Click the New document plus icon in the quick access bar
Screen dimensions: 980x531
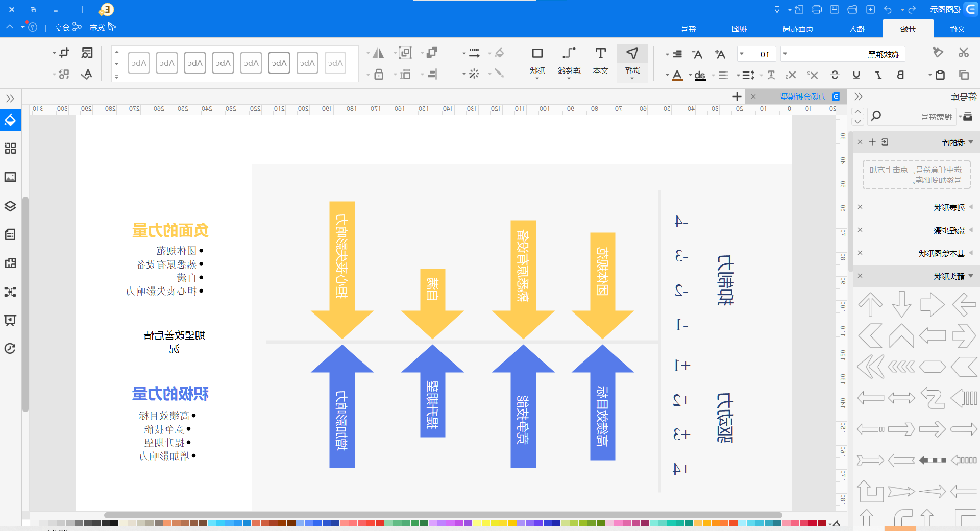tap(871, 9)
